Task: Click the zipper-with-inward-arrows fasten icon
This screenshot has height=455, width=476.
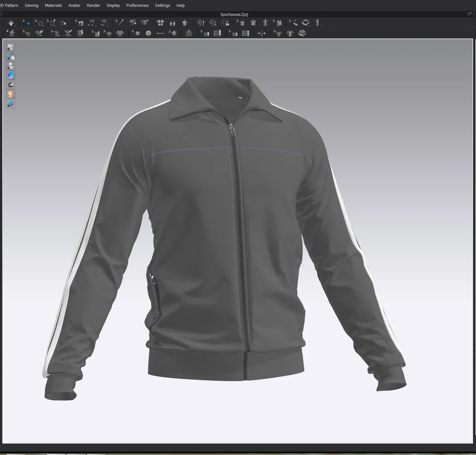Action: click(262, 33)
